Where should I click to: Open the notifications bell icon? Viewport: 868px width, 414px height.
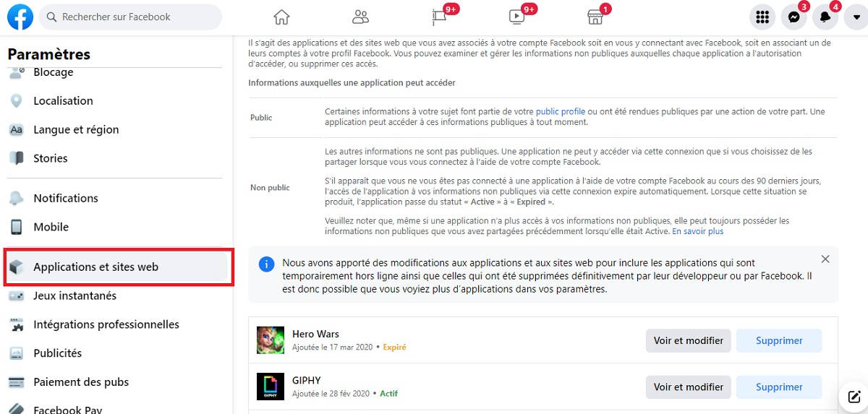pyautogui.click(x=825, y=17)
